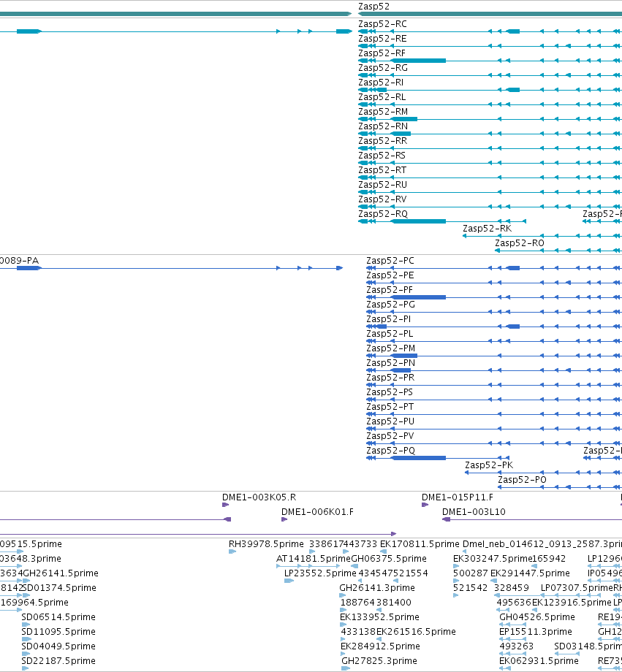622x672 pixels.
Task: Click the Zasp52-RC transcript label
Action: pyautogui.click(x=382, y=24)
